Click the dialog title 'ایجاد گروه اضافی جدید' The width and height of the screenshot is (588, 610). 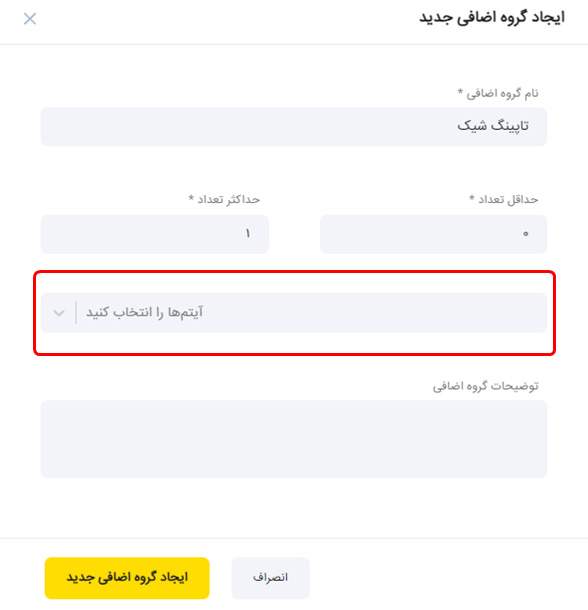[492, 18]
